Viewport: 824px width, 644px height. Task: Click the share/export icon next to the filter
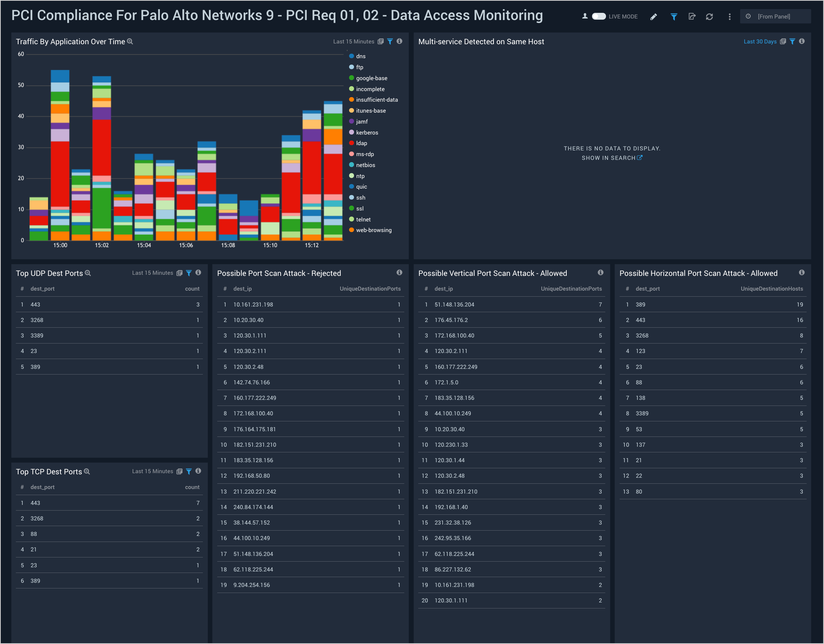pos(692,17)
